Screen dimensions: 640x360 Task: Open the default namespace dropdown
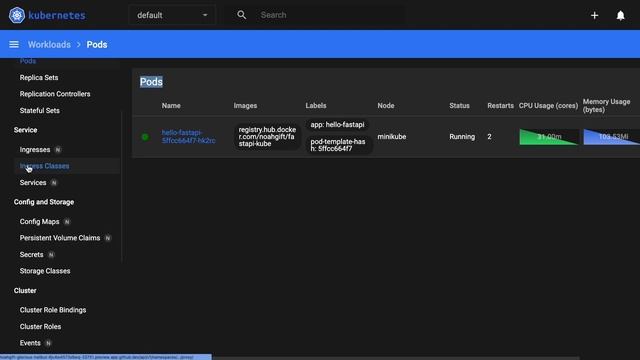[x=172, y=15]
